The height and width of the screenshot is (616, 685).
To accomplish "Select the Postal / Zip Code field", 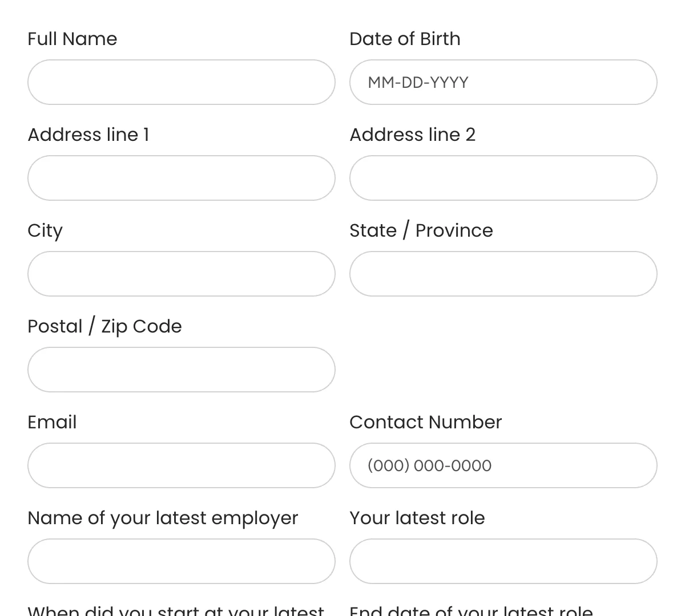I will (x=182, y=370).
